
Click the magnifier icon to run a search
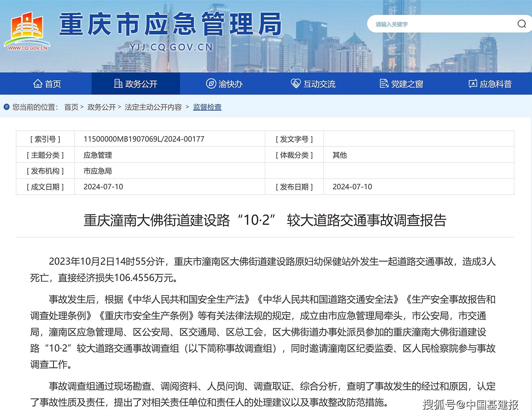point(521,24)
